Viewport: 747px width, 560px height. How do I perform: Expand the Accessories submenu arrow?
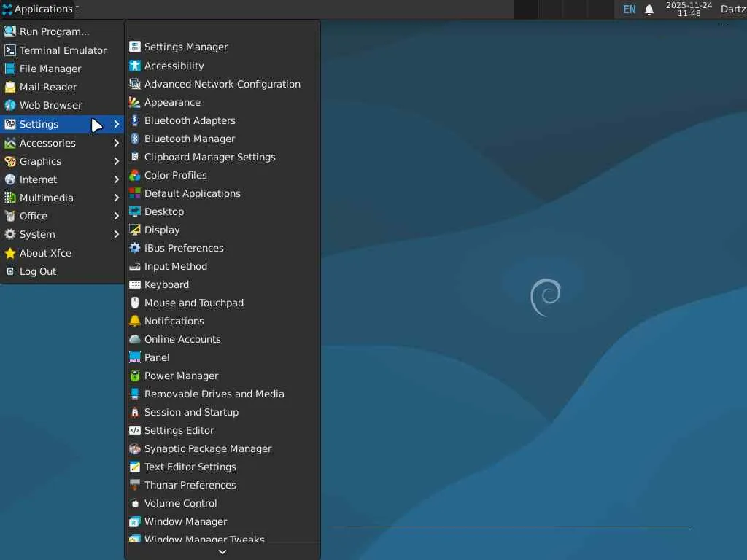(116, 143)
